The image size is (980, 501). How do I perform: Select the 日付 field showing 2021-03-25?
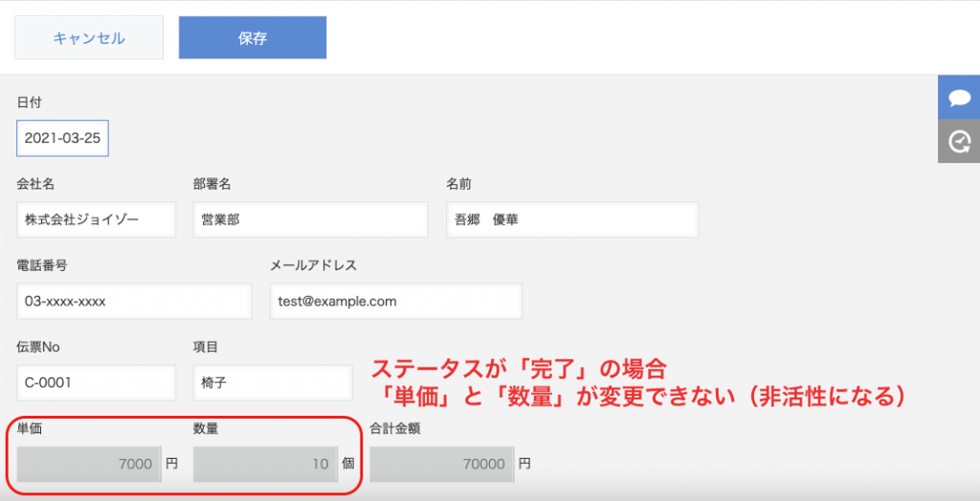(62, 138)
